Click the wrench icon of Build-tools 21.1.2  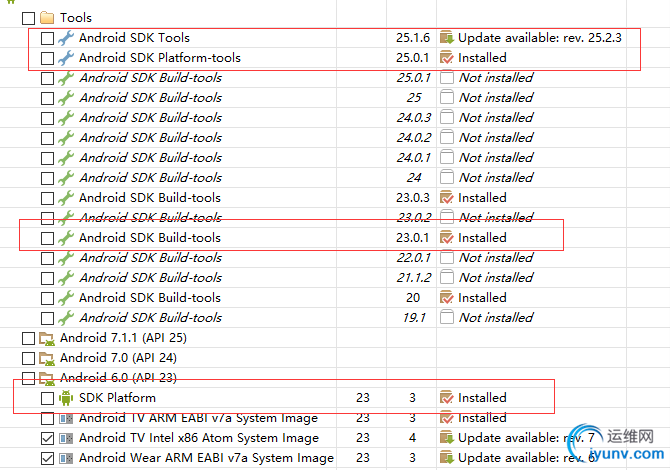point(66,278)
